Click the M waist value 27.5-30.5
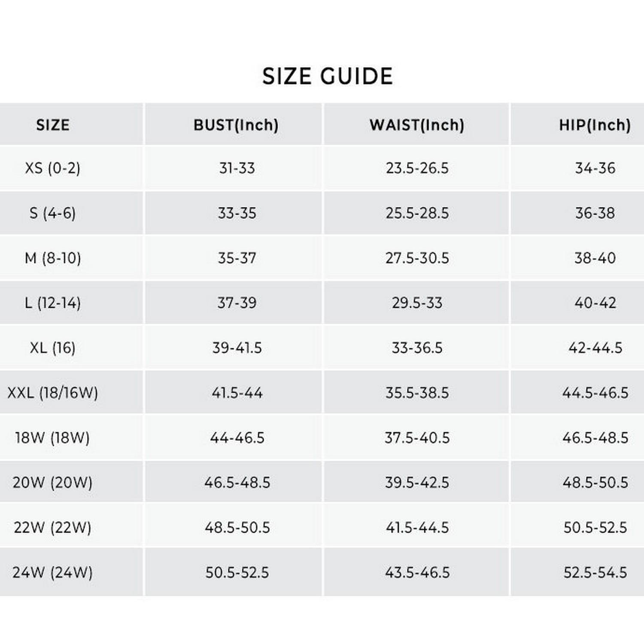 417,258
